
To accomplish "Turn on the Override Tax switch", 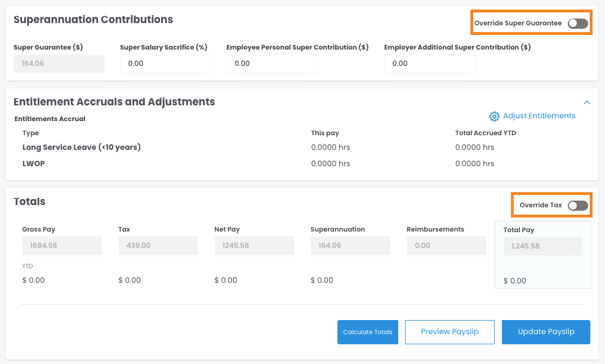I will (x=577, y=206).
